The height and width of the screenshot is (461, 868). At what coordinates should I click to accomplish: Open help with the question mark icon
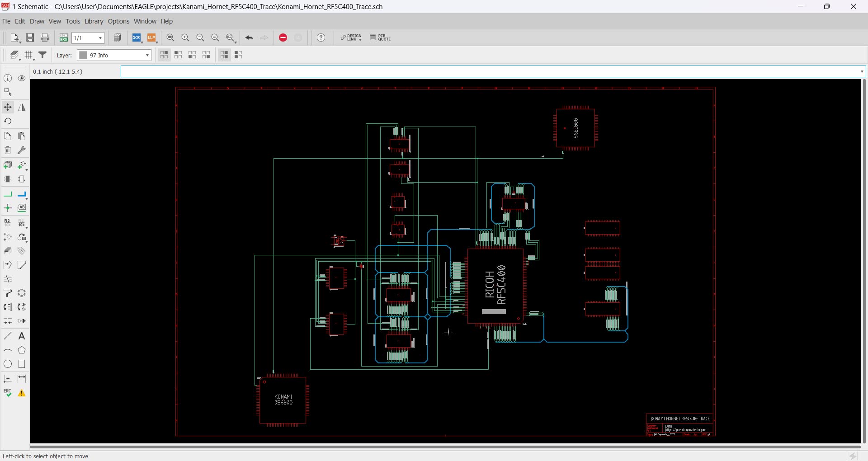[321, 38]
